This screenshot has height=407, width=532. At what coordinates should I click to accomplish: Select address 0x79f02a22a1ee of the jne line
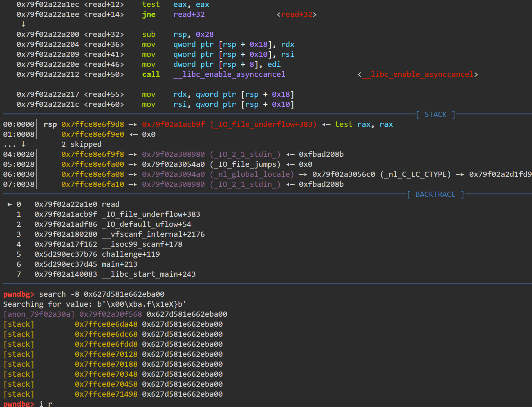(48, 14)
